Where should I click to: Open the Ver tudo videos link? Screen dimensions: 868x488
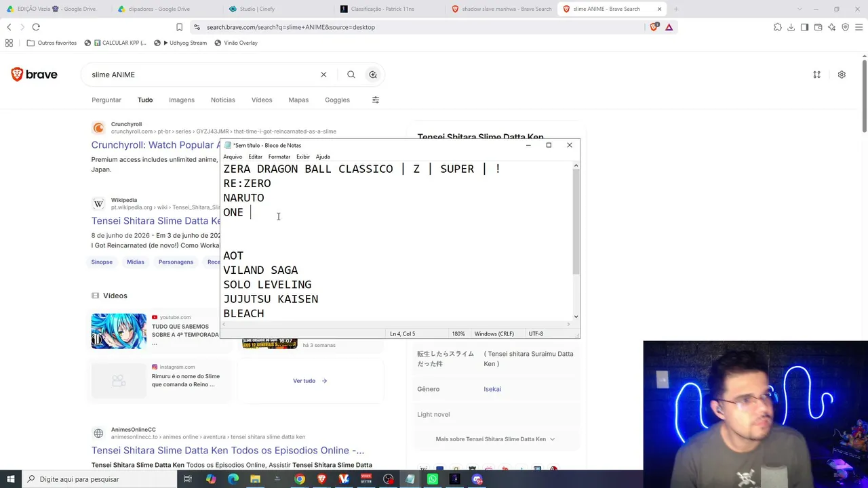coord(310,381)
